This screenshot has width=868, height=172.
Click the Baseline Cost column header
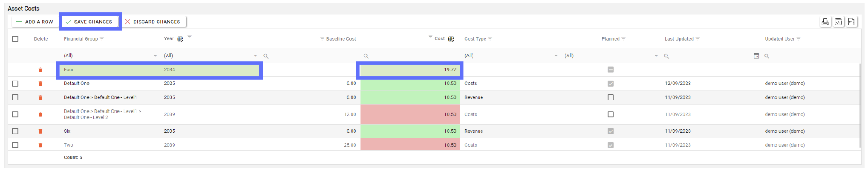click(x=341, y=39)
